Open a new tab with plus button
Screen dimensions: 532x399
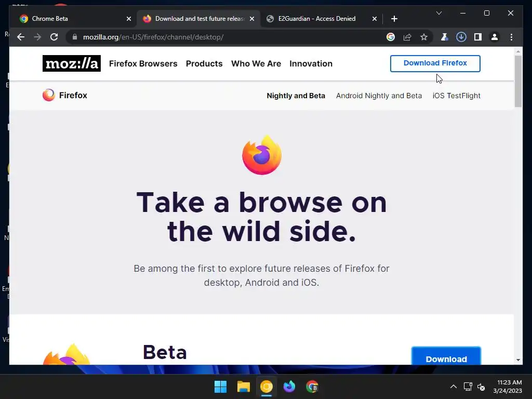[394, 19]
